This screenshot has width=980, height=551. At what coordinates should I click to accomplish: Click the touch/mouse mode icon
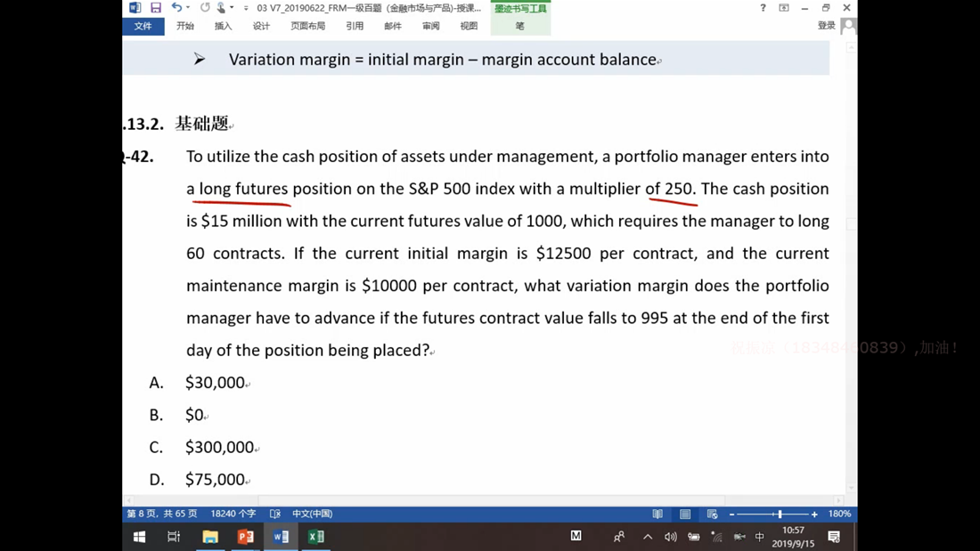pos(221,8)
